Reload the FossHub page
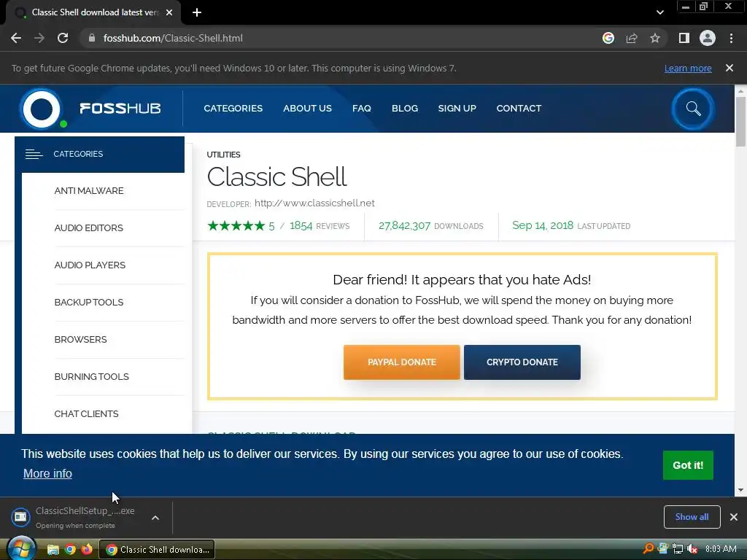 click(63, 38)
